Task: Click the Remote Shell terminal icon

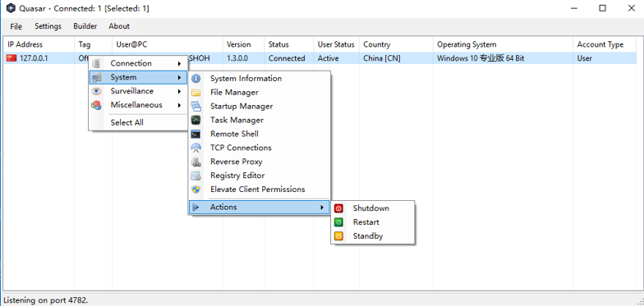Action: [x=196, y=135]
